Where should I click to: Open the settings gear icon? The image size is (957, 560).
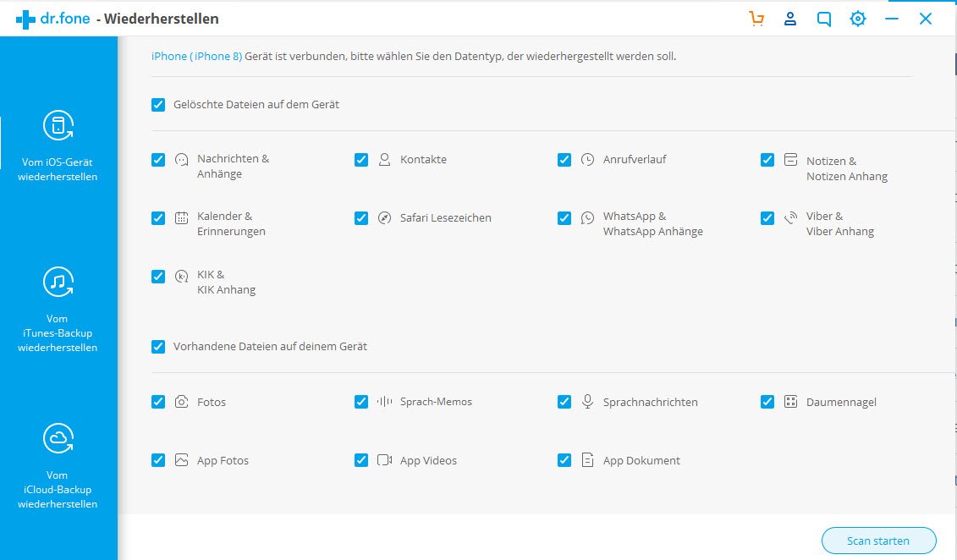(858, 19)
